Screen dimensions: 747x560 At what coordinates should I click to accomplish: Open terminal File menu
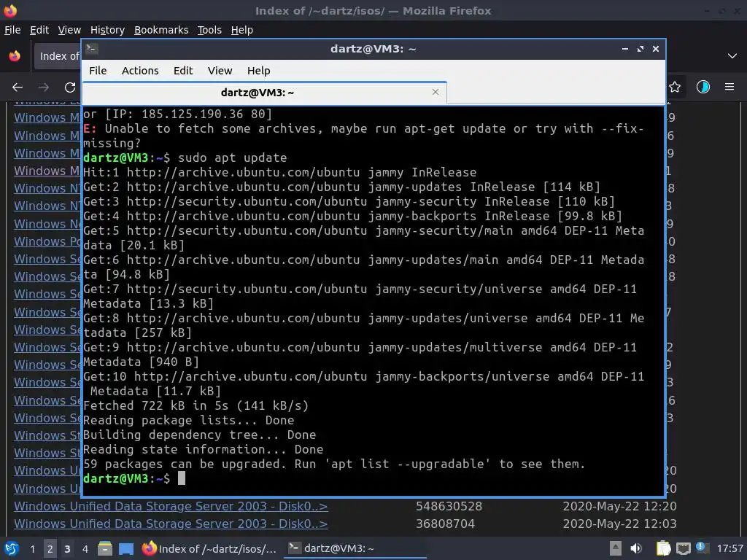click(98, 71)
